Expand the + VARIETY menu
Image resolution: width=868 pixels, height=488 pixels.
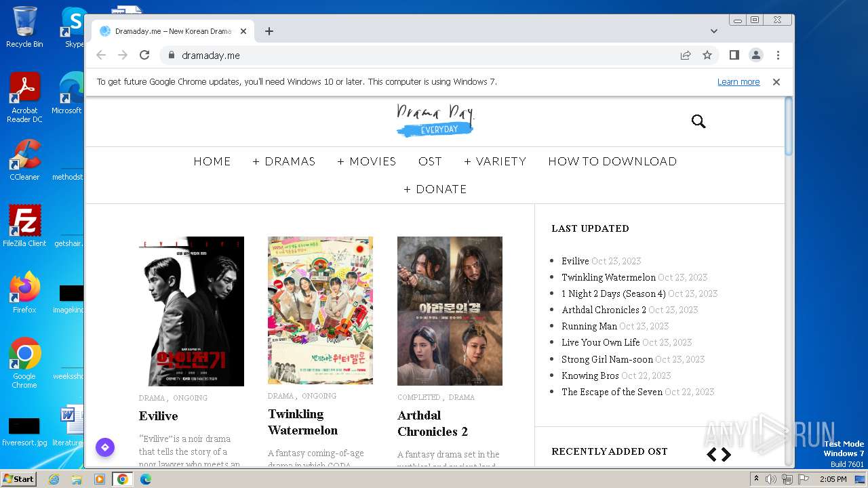click(x=495, y=161)
